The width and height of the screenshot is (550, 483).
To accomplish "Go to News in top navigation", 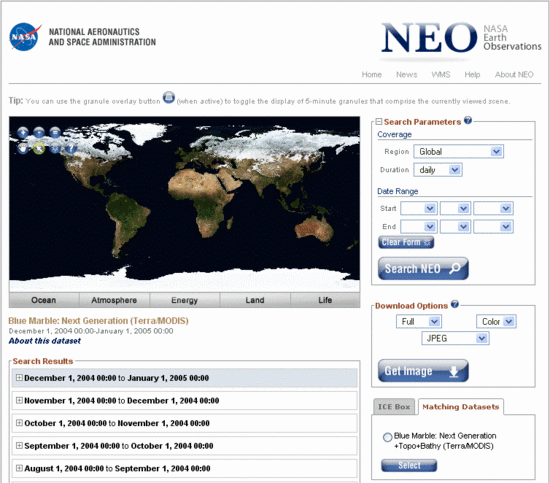I will pyautogui.click(x=407, y=74).
